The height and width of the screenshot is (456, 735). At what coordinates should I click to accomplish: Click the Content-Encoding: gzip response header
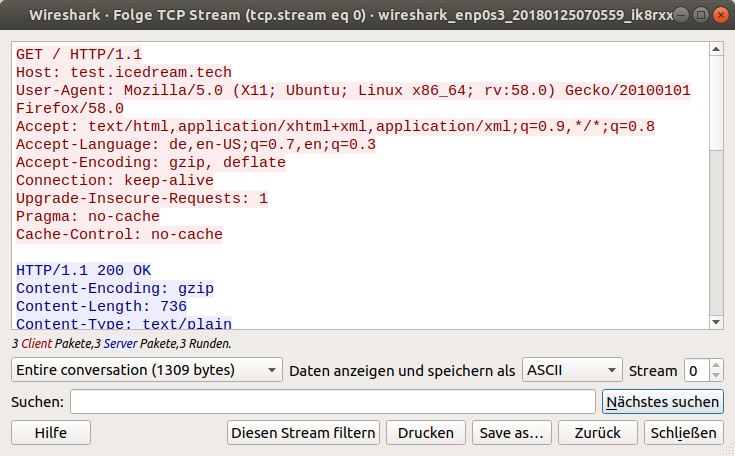tap(115, 288)
